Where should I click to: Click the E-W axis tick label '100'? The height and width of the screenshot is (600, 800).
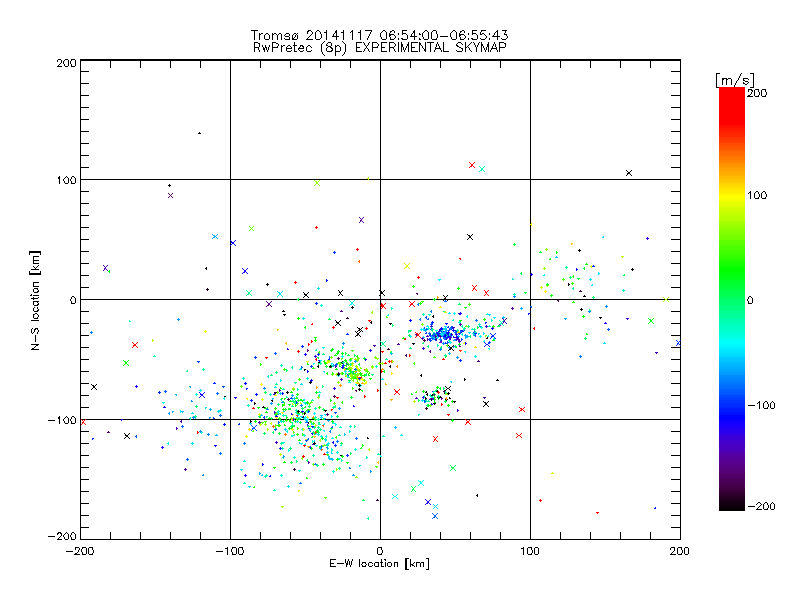(x=530, y=551)
